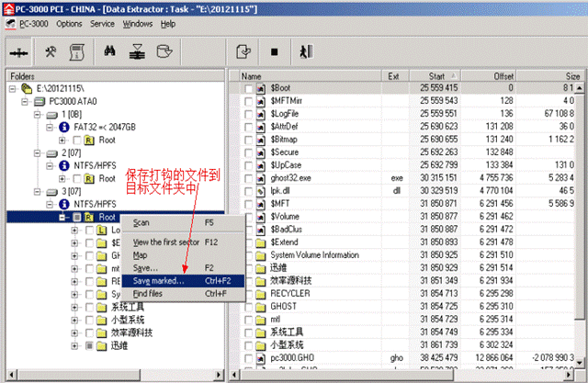
Task: Click the running man exit icon
Action: (306, 51)
